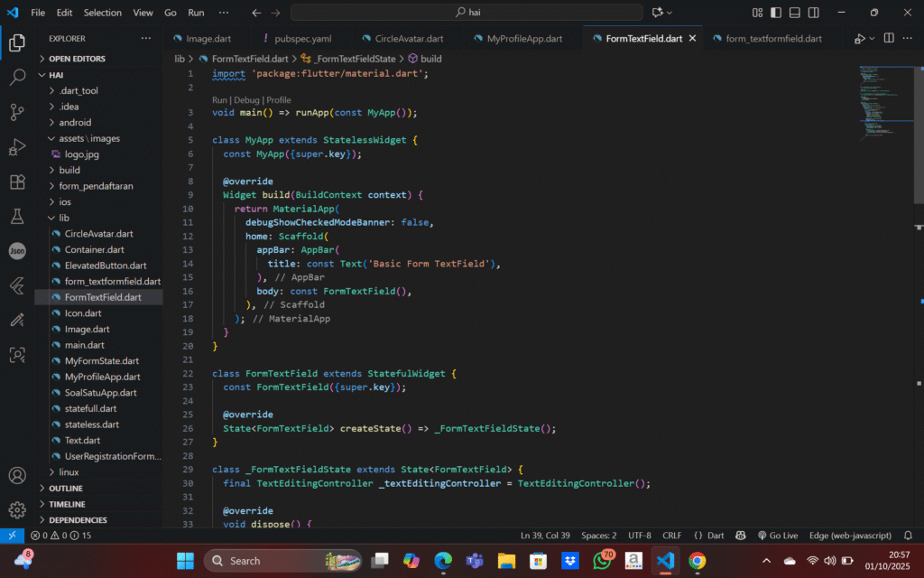
Task: Expand the OUTLINE section
Action: [x=65, y=489]
